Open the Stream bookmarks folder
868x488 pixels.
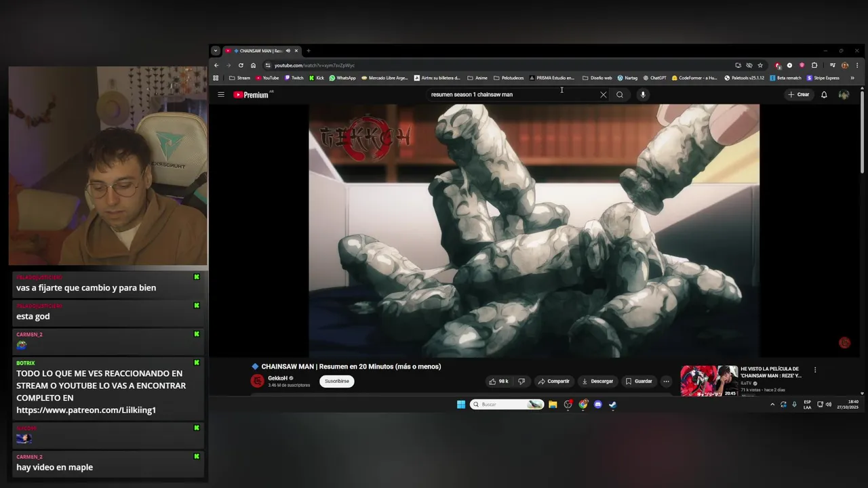[x=239, y=78]
